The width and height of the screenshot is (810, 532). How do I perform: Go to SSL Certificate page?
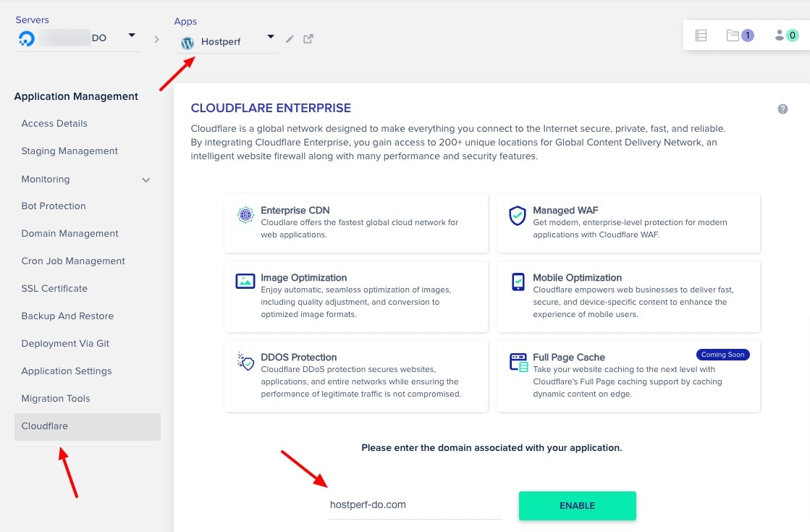[x=54, y=288]
